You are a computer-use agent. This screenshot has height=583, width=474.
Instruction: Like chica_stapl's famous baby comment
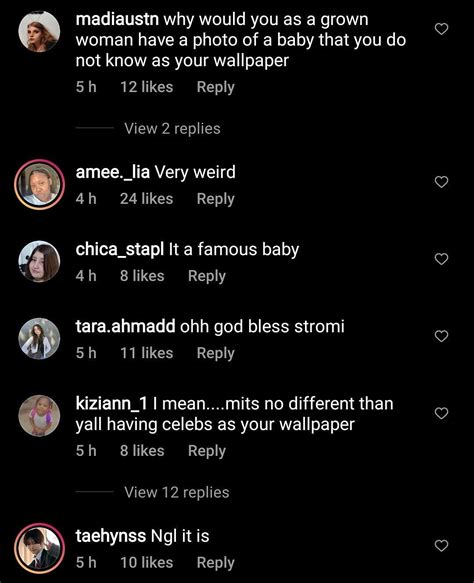click(441, 259)
